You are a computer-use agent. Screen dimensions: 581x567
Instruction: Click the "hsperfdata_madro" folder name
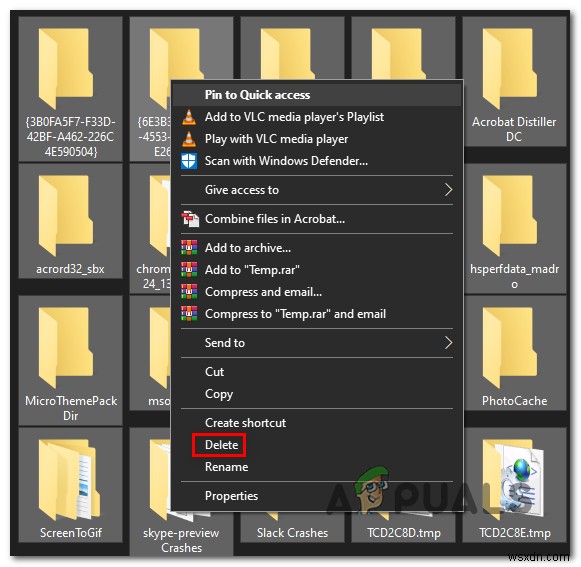click(x=514, y=276)
